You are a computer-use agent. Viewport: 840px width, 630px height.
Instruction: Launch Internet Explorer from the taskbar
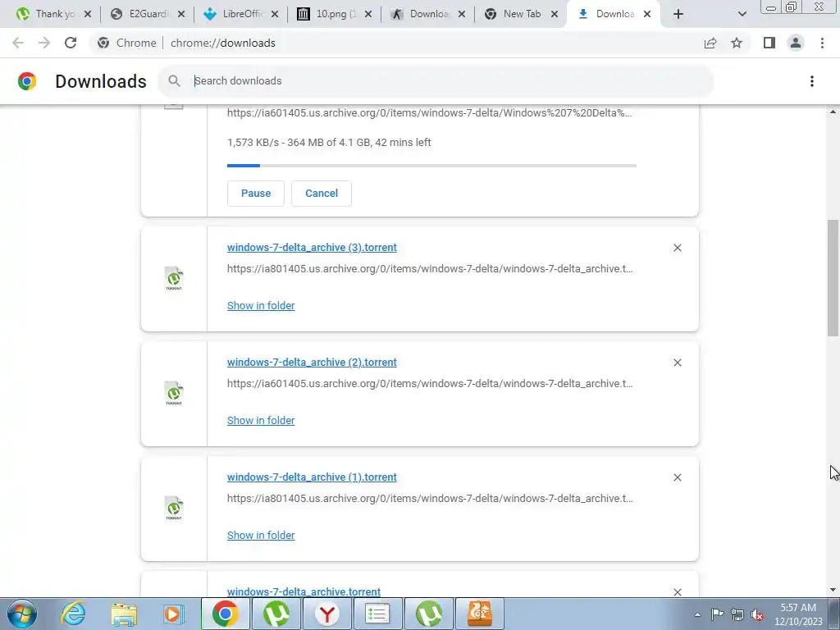click(73, 614)
